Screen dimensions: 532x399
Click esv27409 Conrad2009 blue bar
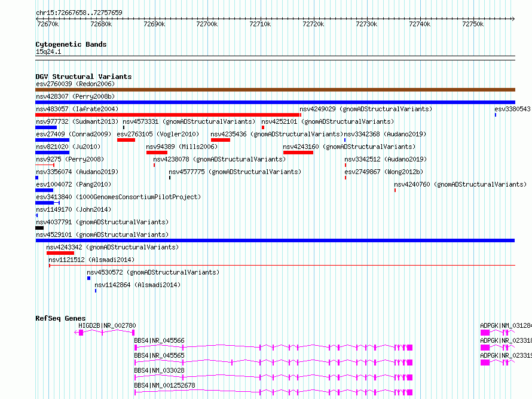point(52,140)
